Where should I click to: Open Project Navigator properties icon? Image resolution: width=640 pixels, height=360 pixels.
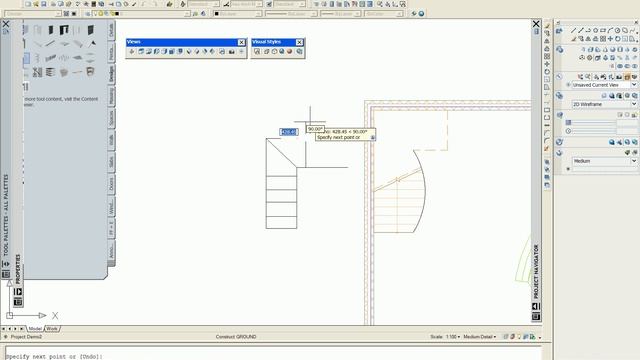(536, 316)
